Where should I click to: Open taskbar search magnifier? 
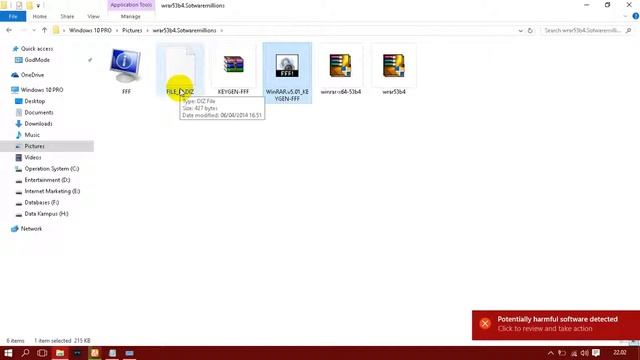pyautogui.click(x=25, y=353)
